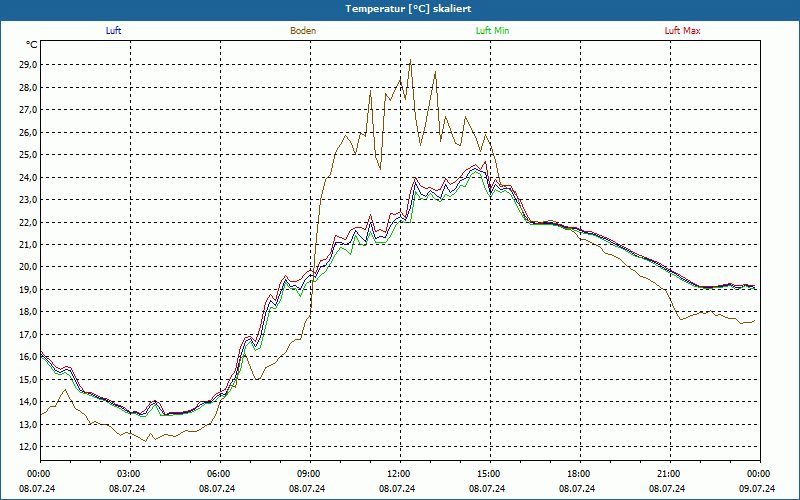This screenshot has height=500, width=800.
Task: Click the 13,0 y-axis value
Action: [29, 424]
